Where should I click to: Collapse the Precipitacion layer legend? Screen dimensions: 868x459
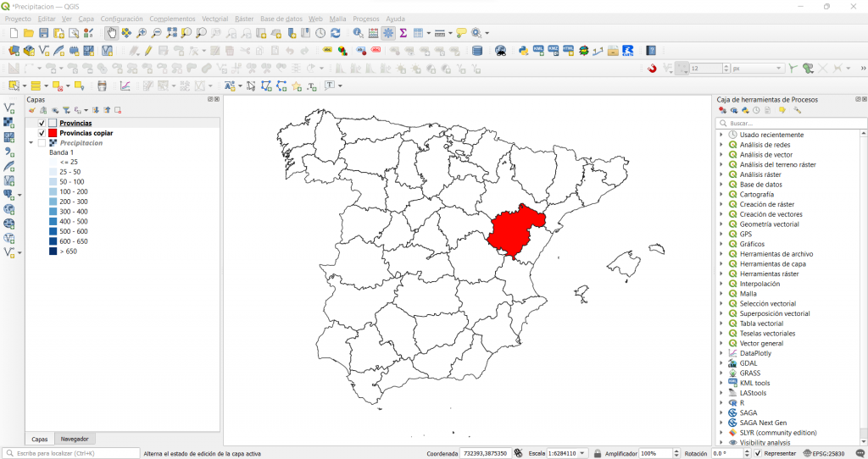(31, 143)
